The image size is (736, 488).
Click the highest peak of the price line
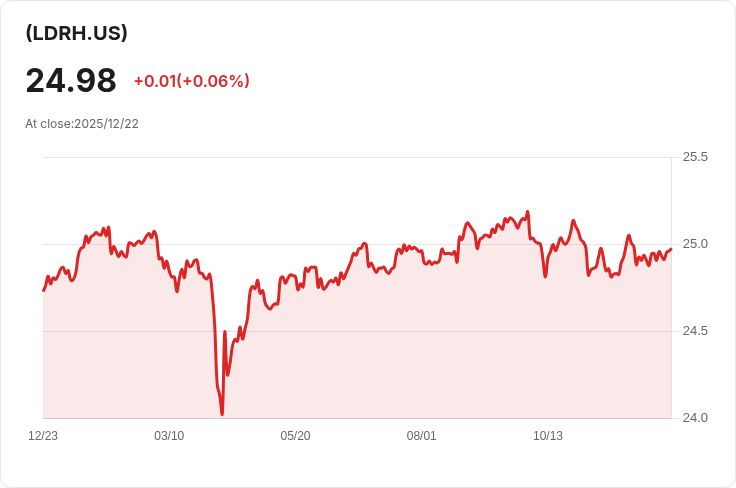point(528,212)
